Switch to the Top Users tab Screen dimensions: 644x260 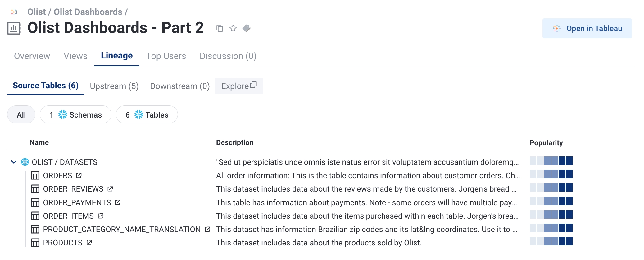click(166, 56)
